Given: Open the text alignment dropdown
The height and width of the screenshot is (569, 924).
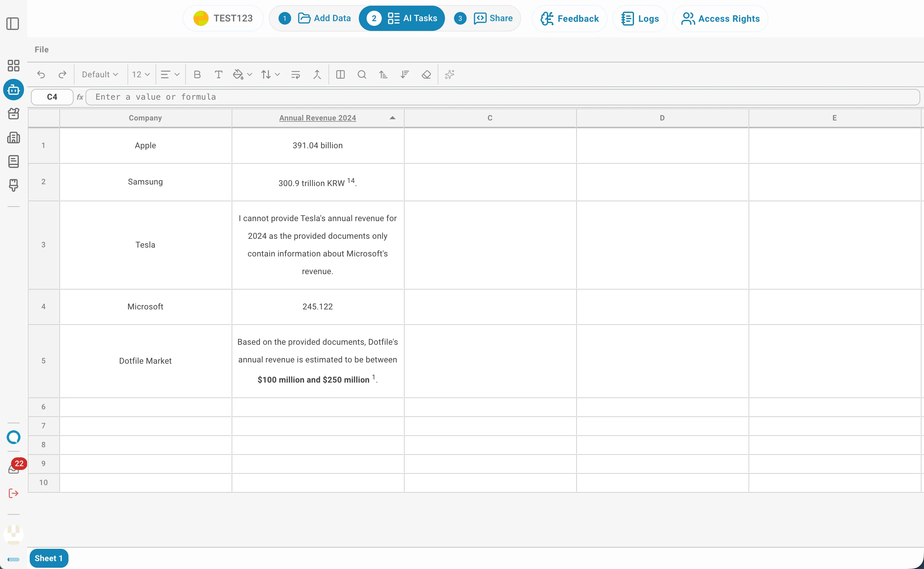Looking at the screenshot, I should pos(170,74).
